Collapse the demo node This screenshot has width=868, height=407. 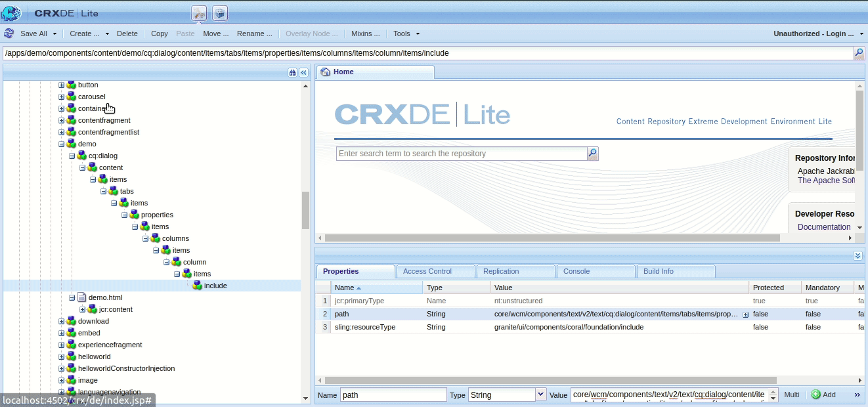[62, 144]
